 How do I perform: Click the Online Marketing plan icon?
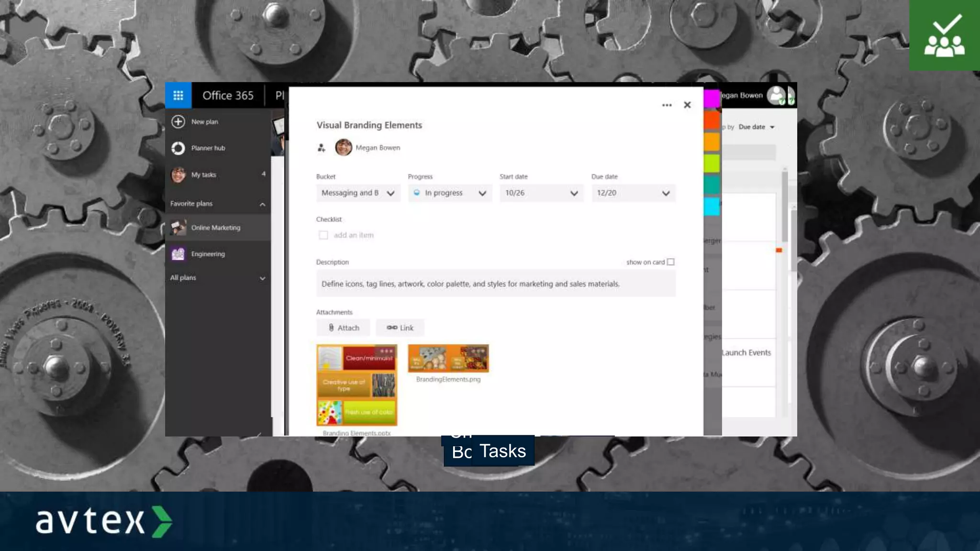click(178, 228)
